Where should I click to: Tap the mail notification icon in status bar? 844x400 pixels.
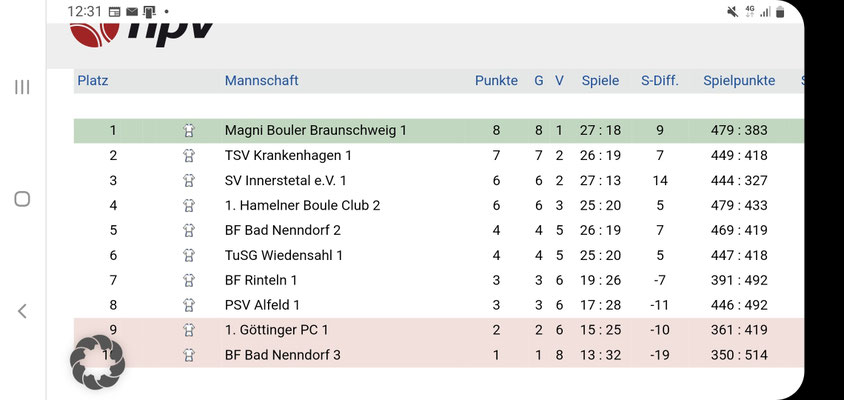tap(131, 11)
